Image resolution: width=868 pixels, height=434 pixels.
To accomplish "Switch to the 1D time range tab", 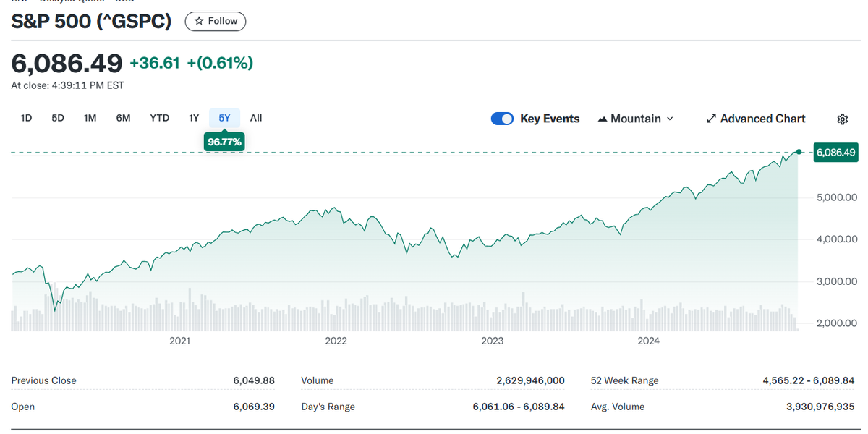I will point(26,117).
